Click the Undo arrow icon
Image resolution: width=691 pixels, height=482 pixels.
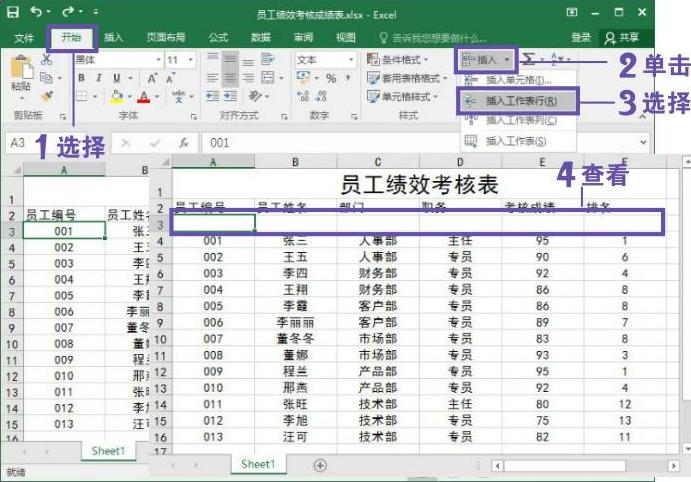pos(37,13)
